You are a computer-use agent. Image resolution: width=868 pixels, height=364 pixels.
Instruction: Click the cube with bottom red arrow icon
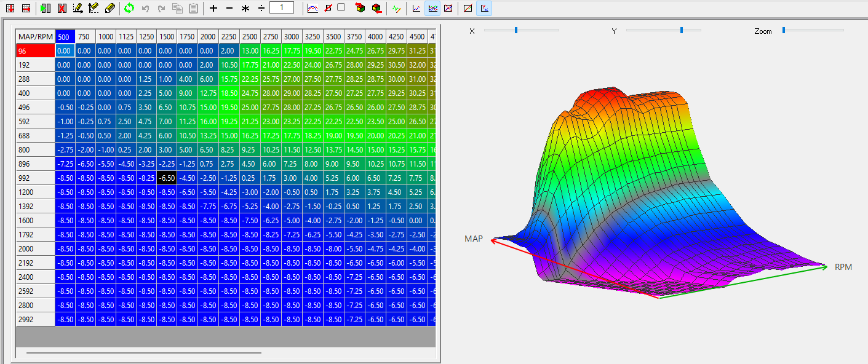[x=376, y=8]
